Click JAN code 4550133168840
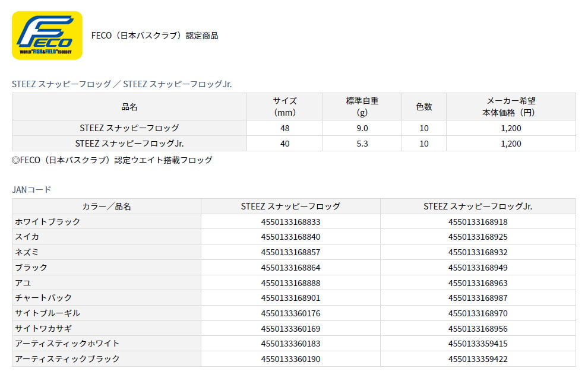The width and height of the screenshot is (588, 378). point(290,237)
